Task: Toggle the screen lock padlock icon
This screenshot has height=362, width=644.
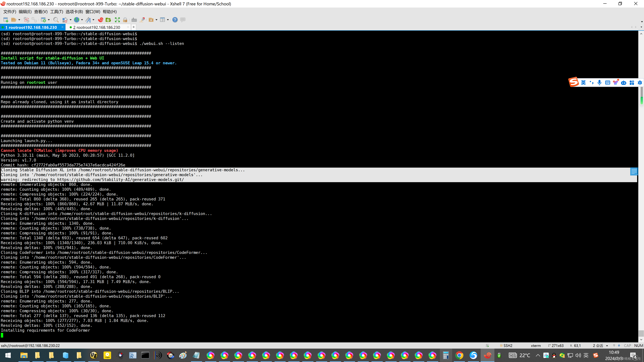Action: click(x=125, y=20)
